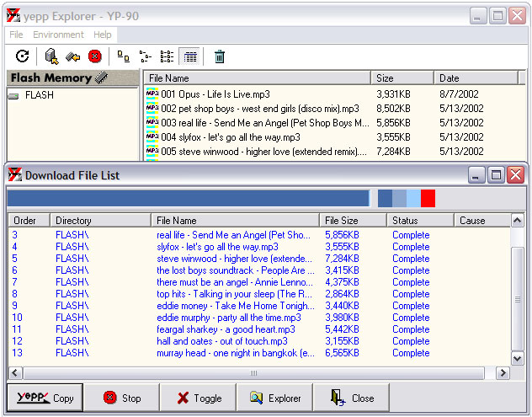The image size is (532, 417).
Task: Sort explorer list by File Name column
Action: coord(257,78)
